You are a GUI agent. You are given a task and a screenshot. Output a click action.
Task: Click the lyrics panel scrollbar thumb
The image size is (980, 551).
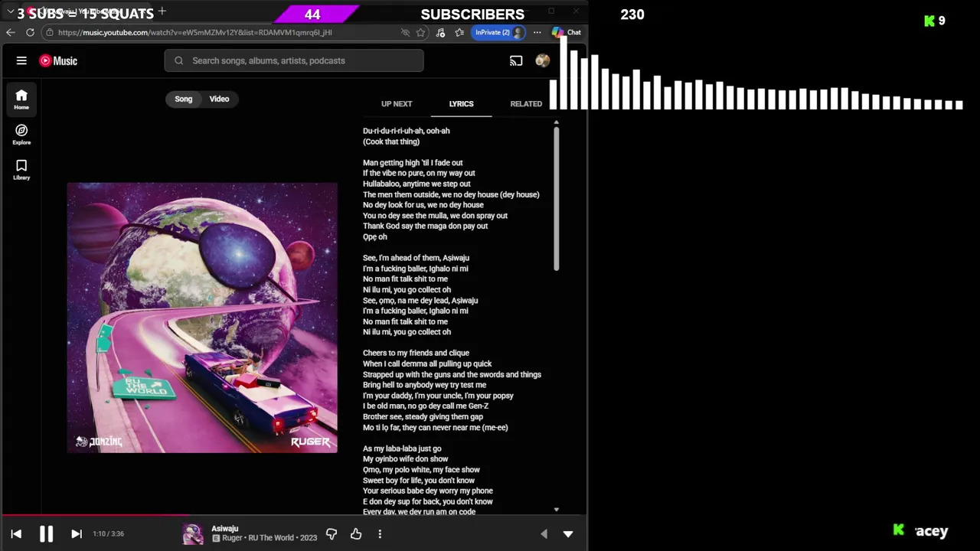click(x=557, y=199)
